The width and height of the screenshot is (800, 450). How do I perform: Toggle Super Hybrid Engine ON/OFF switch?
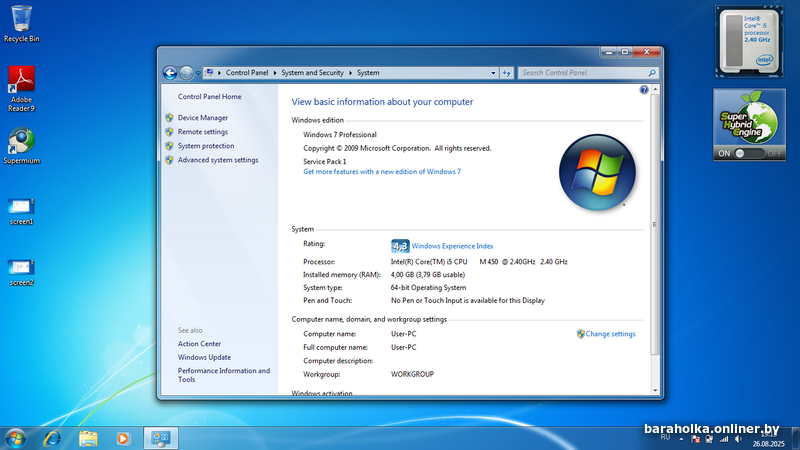(x=749, y=153)
